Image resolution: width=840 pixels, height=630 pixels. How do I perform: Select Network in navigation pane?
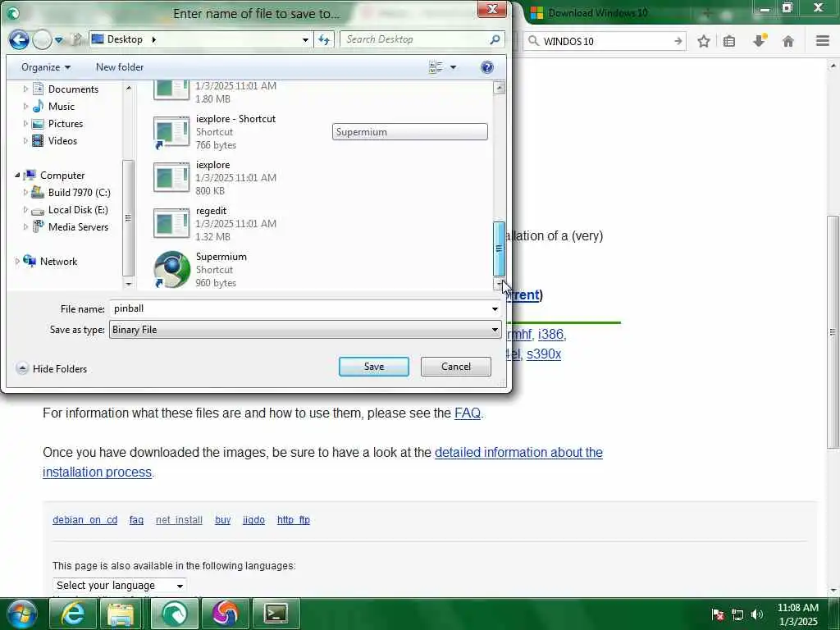(x=58, y=262)
